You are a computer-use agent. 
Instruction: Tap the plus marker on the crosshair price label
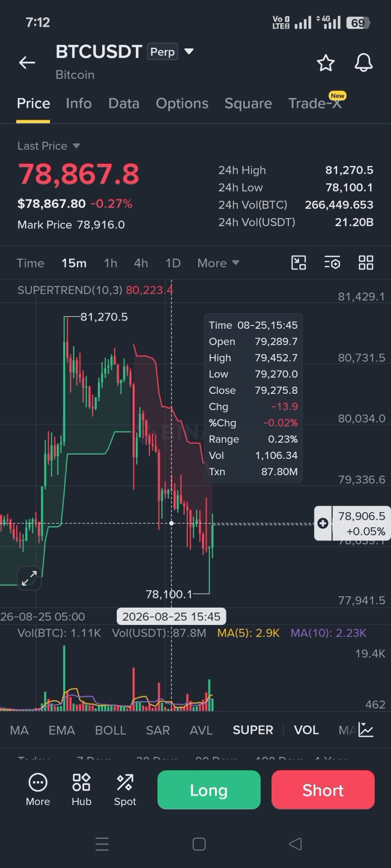[323, 524]
